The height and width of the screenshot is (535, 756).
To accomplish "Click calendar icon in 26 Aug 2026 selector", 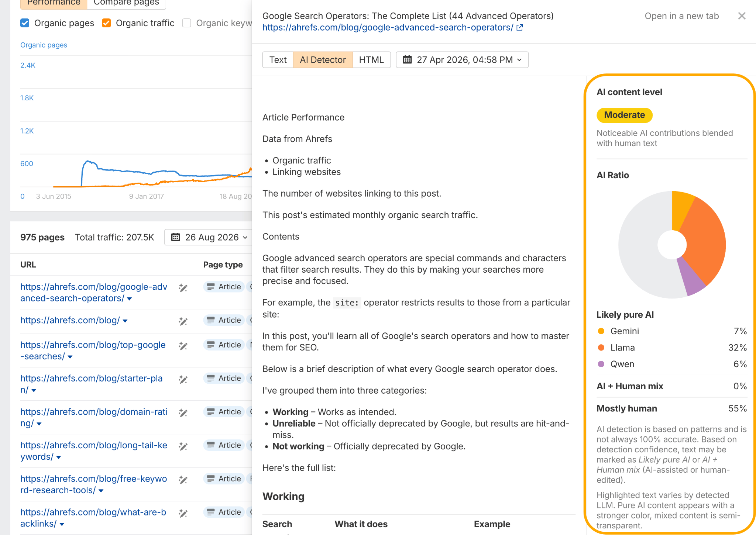I will [176, 237].
